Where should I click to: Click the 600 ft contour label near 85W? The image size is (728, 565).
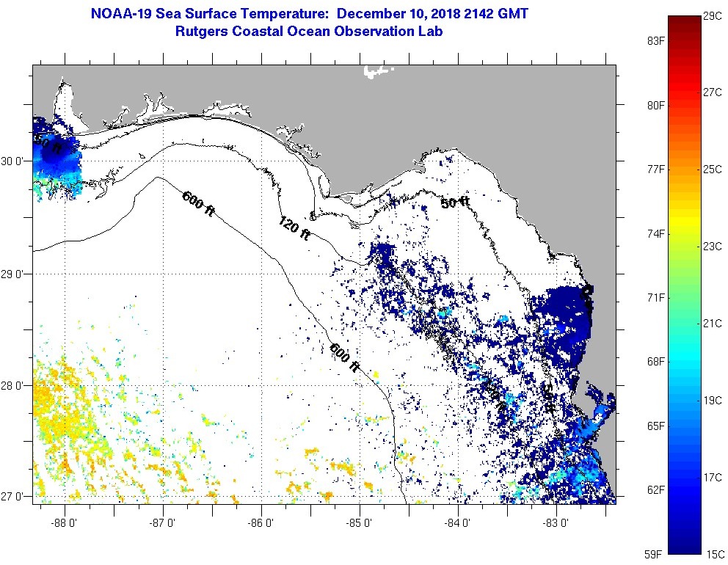[344, 358]
